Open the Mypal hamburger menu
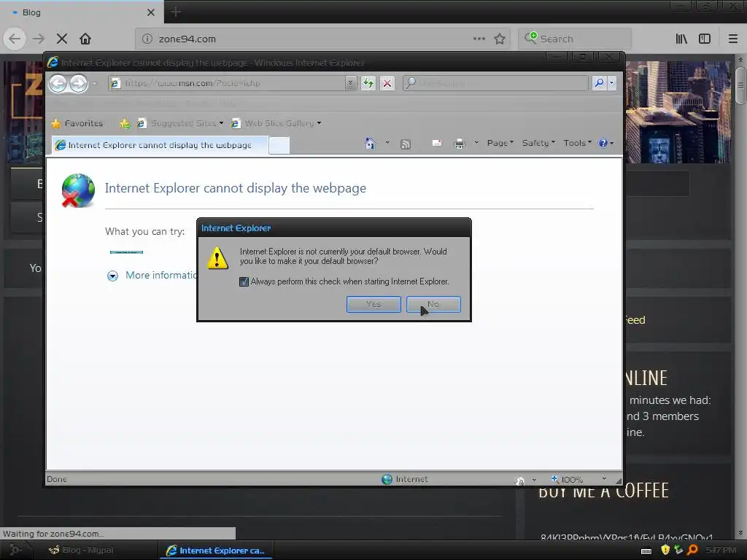 point(733,39)
